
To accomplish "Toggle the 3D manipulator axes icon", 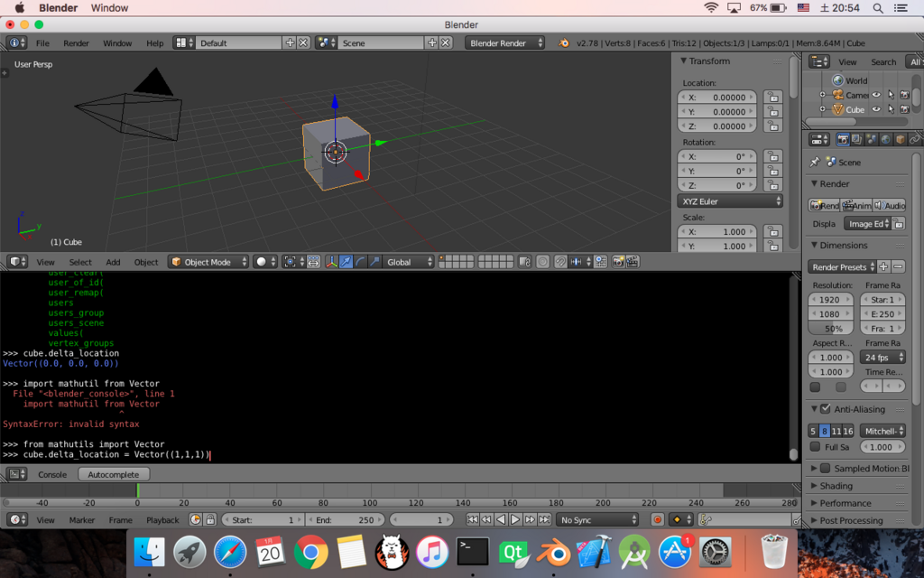I will (x=332, y=262).
